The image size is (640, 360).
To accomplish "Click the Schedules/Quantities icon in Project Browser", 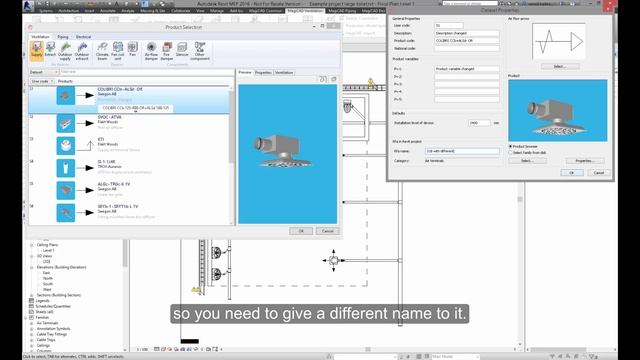I will [x=31, y=306].
